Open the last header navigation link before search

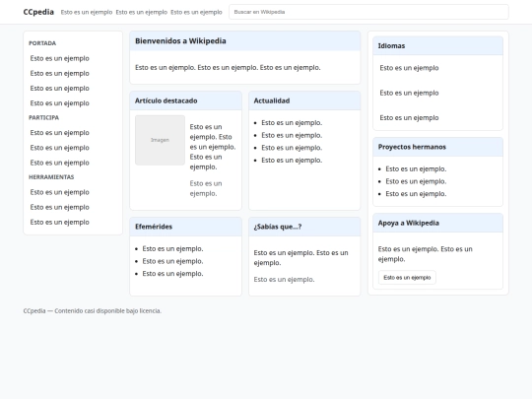196,12
